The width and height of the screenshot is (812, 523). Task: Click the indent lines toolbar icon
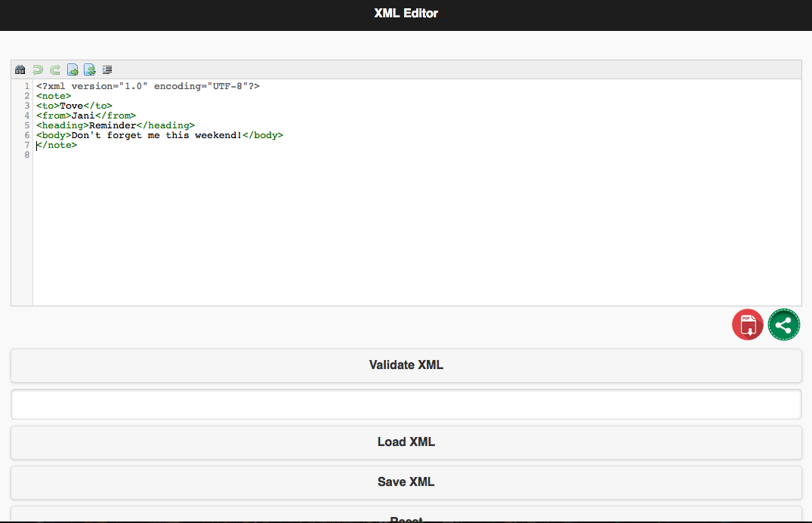point(107,70)
